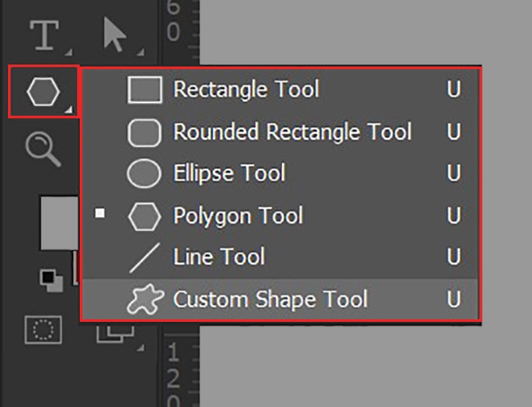
Task: Click the Line Tool icon in the flyout
Action: [x=147, y=257]
